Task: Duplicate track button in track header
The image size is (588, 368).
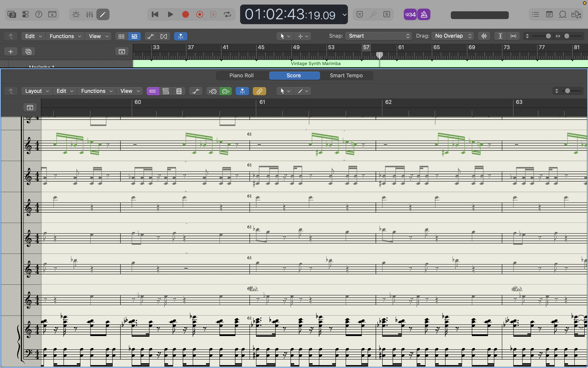Action: [x=28, y=52]
